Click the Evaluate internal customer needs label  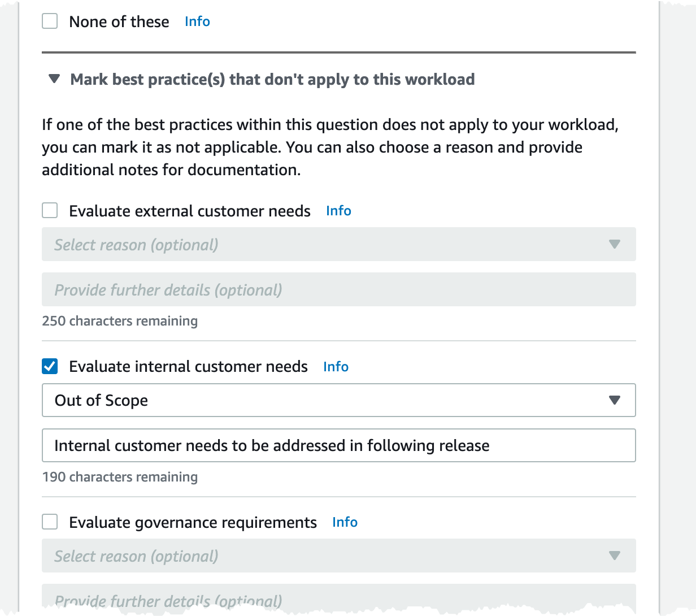tap(188, 367)
